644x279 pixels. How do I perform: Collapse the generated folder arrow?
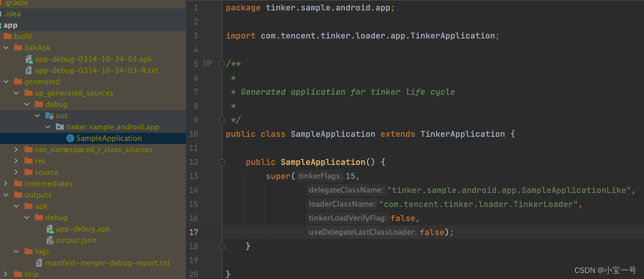(6, 82)
